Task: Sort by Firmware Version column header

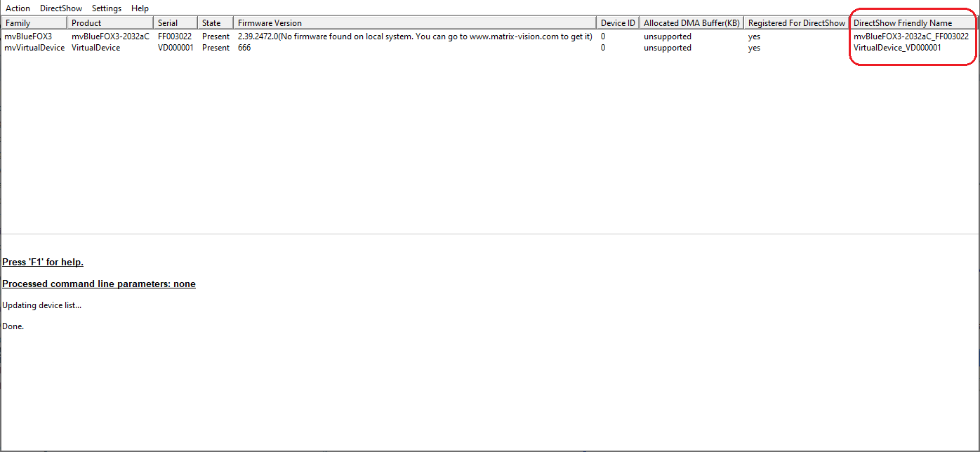Action: (414, 23)
